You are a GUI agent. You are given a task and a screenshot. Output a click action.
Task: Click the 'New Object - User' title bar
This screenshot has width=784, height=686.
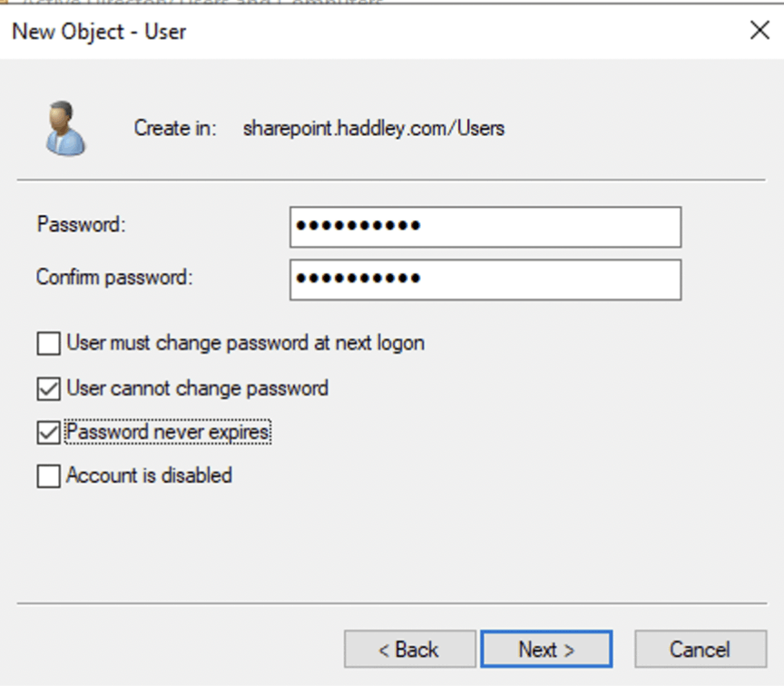[x=363, y=31]
